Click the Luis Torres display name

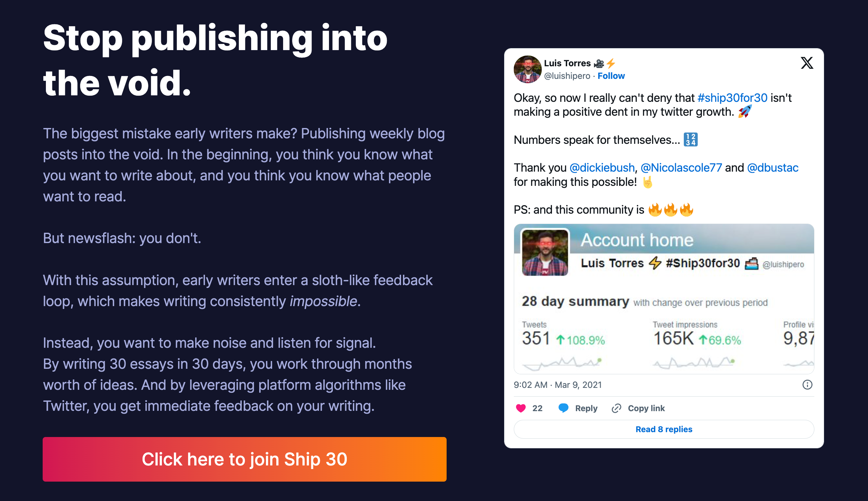point(567,63)
